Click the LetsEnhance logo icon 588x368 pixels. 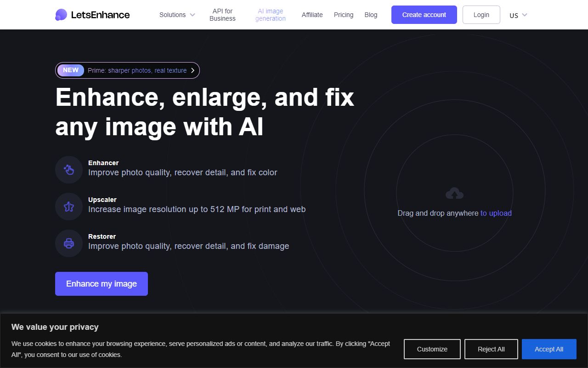[x=62, y=14]
